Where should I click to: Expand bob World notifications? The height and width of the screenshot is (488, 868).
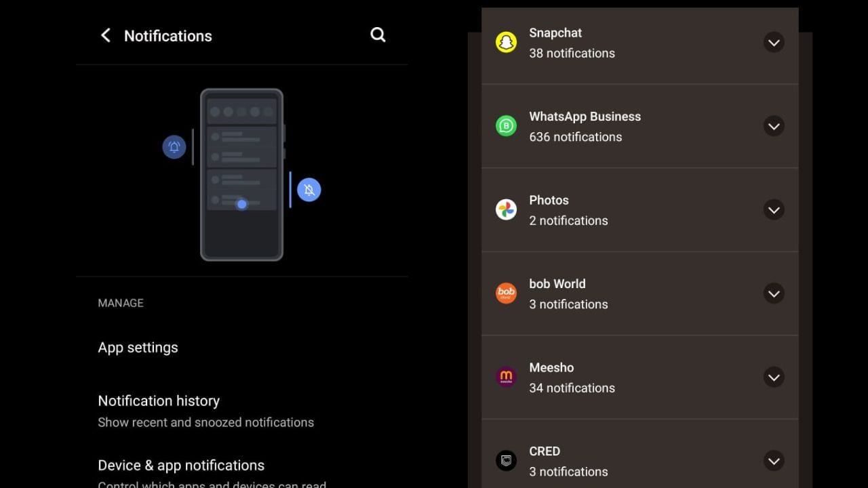tap(774, 293)
